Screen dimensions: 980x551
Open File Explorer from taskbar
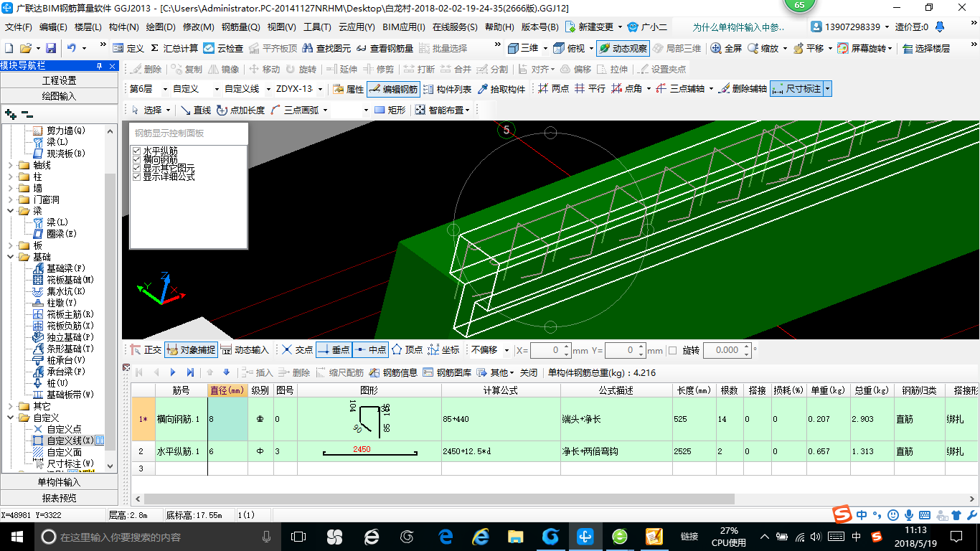(x=515, y=536)
